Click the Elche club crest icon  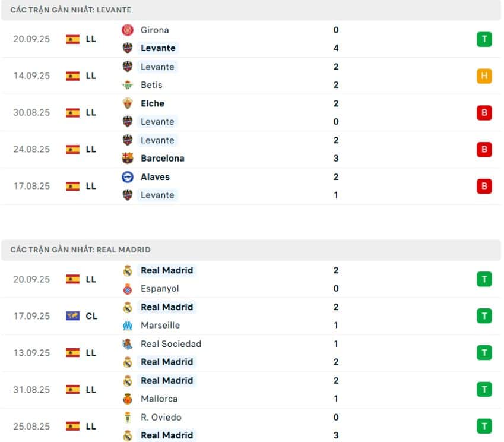[x=127, y=103]
